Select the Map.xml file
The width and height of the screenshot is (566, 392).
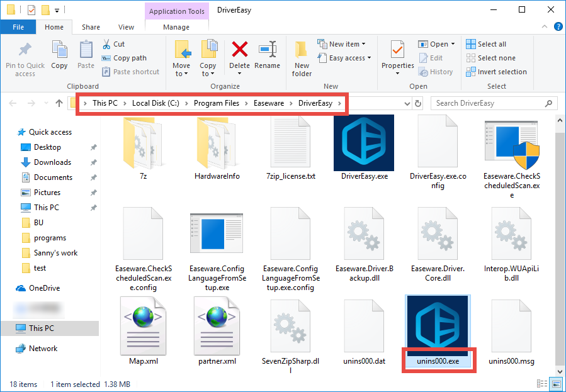click(x=144, y=331)
